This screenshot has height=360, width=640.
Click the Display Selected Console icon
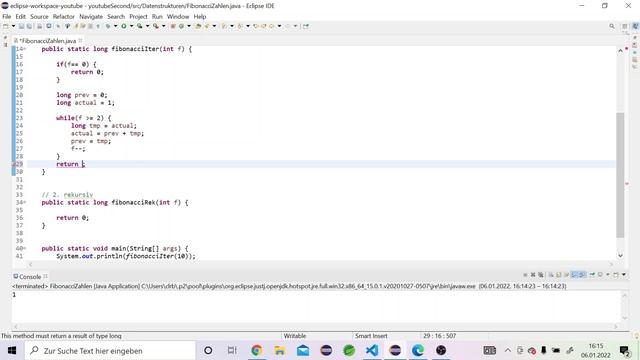(600, 275)
